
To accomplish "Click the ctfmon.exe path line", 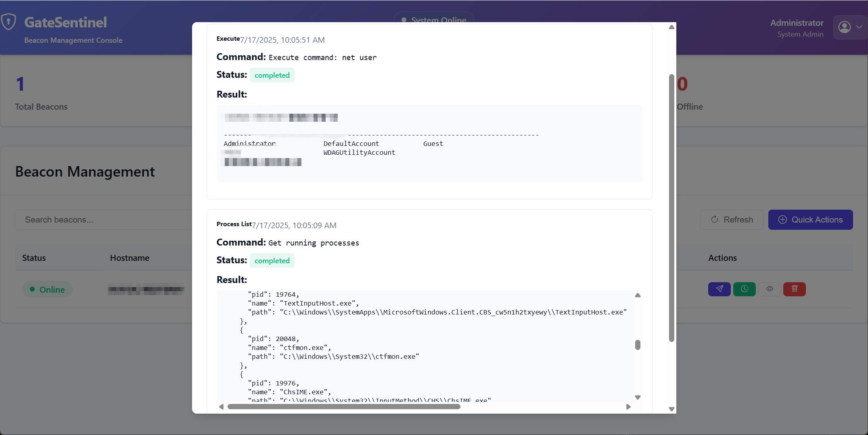I will point(333,356).
